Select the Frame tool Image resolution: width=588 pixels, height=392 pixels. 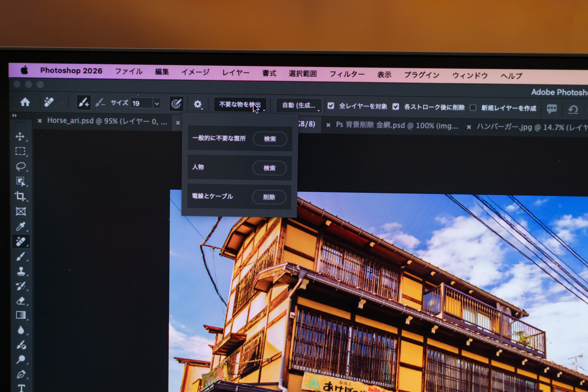coord(21,211)
